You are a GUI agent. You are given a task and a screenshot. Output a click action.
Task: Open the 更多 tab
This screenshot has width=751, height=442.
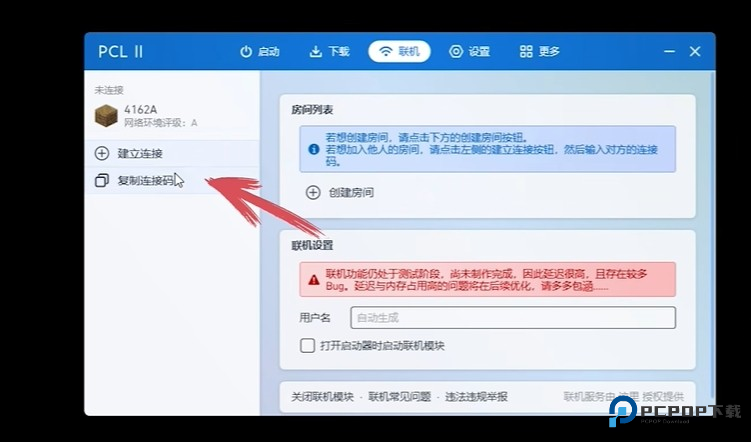[x=540, y=52]
